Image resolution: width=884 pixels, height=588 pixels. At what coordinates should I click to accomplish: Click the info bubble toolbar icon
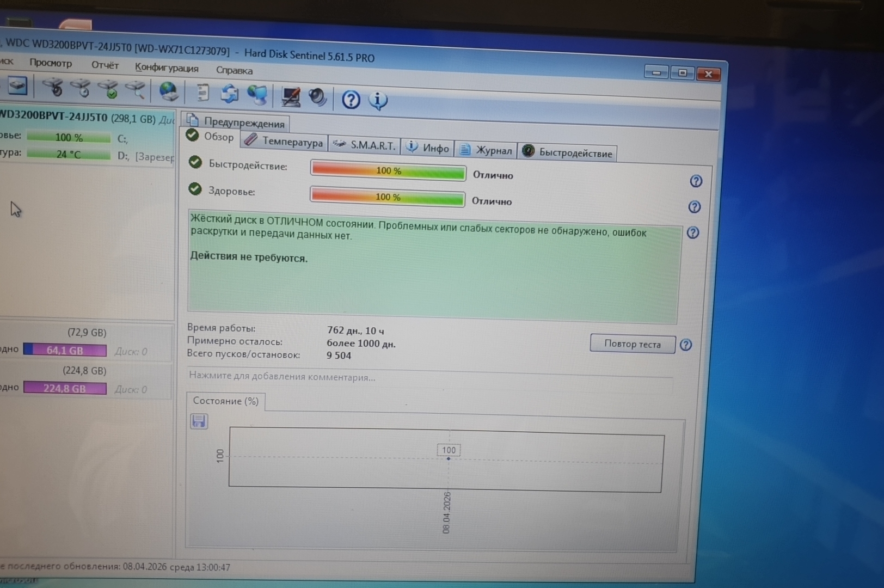click(378, 100)
